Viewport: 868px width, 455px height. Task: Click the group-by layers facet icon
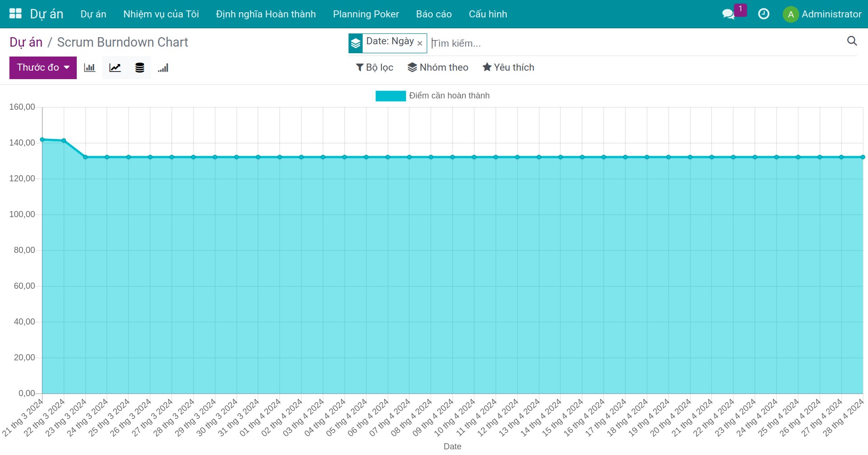click(x=356, y=43)
